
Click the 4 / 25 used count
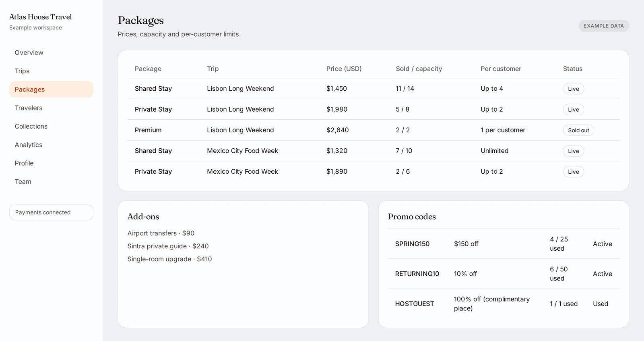point(559,244)
